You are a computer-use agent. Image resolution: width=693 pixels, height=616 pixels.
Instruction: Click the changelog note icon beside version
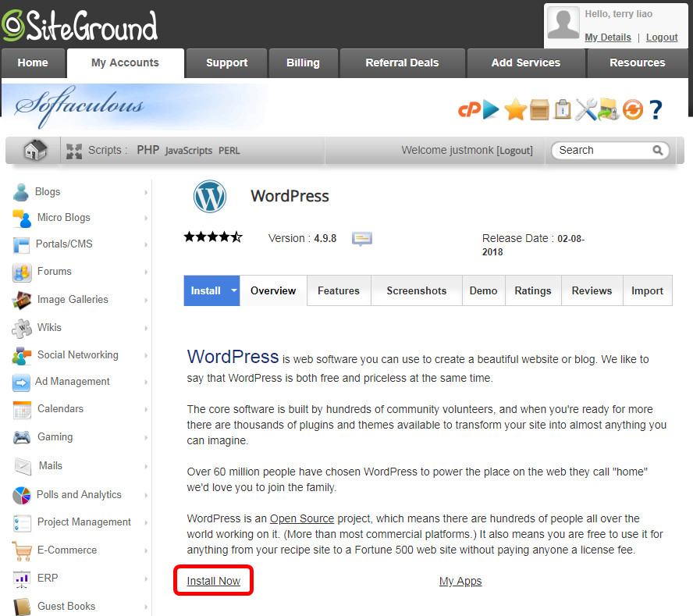point(362,239)
